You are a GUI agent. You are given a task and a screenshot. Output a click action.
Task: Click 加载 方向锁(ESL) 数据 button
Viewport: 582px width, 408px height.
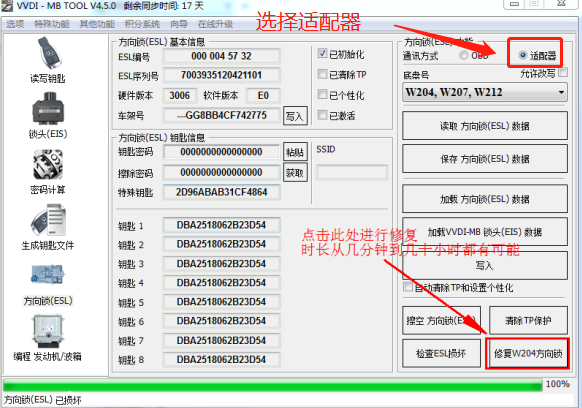pyautogui.click(x=485, y=199)
